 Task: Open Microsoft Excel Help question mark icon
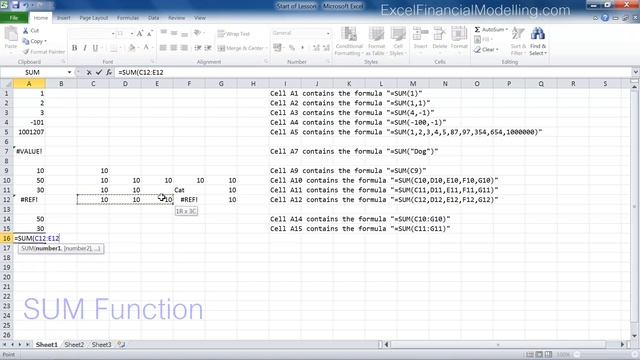pyautogui.click(x=605, y=18)
